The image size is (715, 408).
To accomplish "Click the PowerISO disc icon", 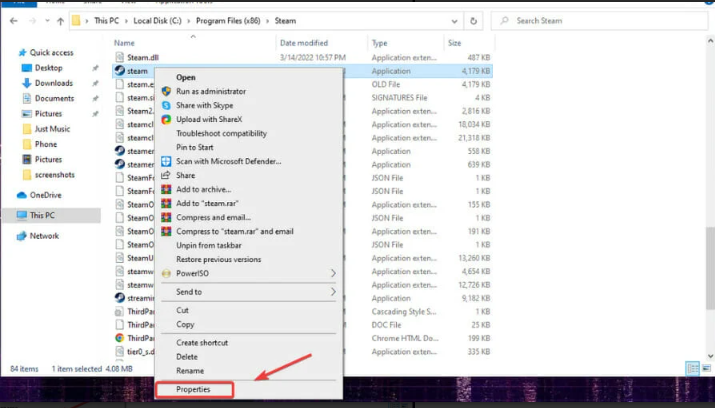I will [x=166, y=274].
